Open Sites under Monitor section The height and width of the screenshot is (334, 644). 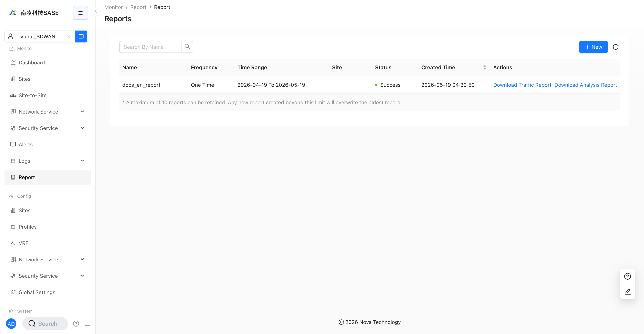[48, 79]
